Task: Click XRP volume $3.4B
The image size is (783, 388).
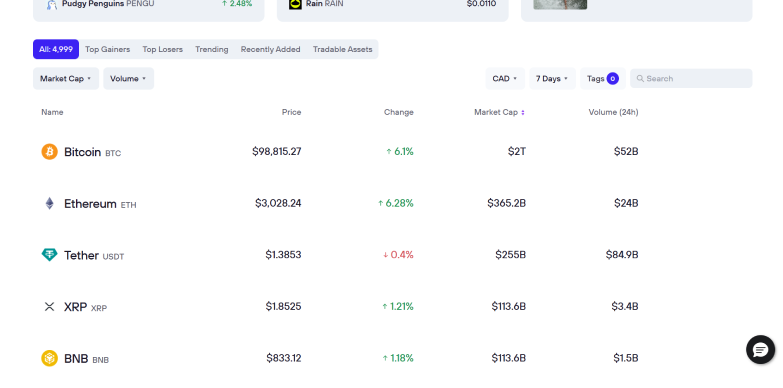Action: (625, 307)
